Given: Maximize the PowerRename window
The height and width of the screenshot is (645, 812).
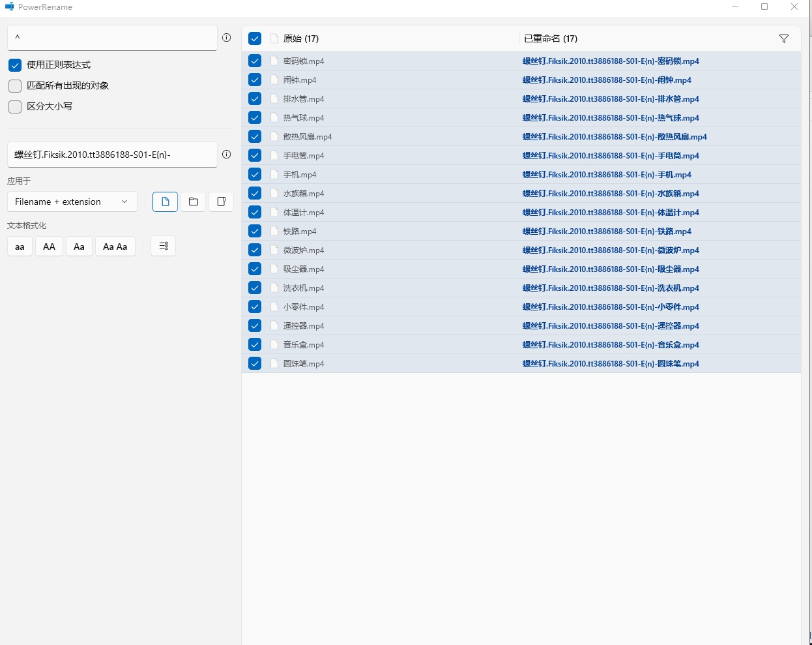Looking at the screenshot, I should point(764,7).
